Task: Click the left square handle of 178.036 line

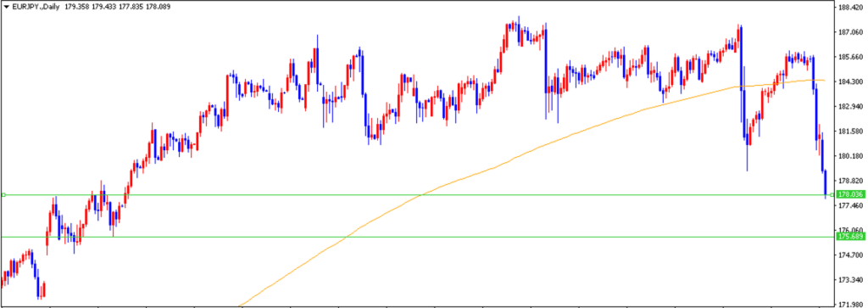Action: (x=3, y=194)
